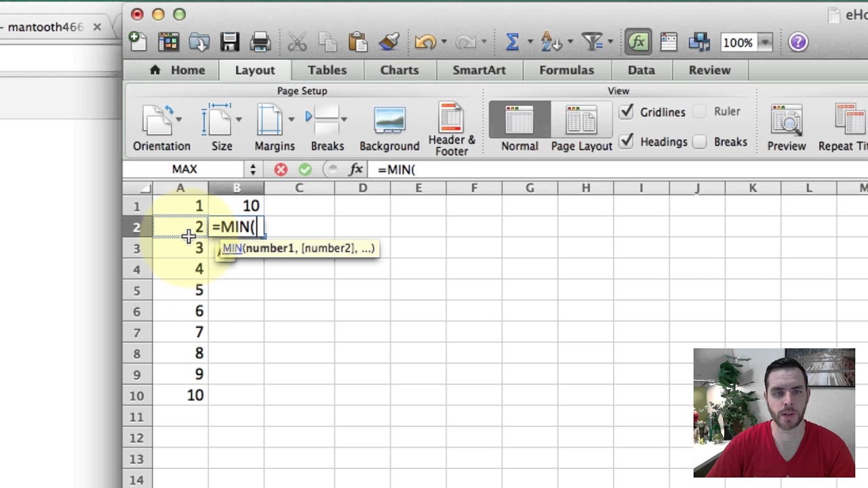Click MIN link in function tooltip
This screenshot has width=868, height=488.
pos(232,248)
